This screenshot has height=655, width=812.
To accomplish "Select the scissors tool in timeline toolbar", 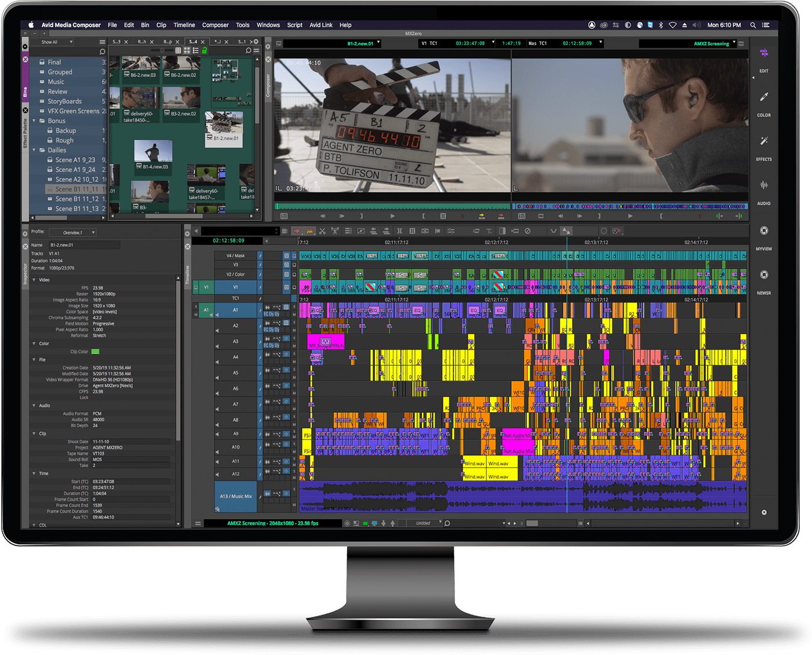I will (322, 231).
